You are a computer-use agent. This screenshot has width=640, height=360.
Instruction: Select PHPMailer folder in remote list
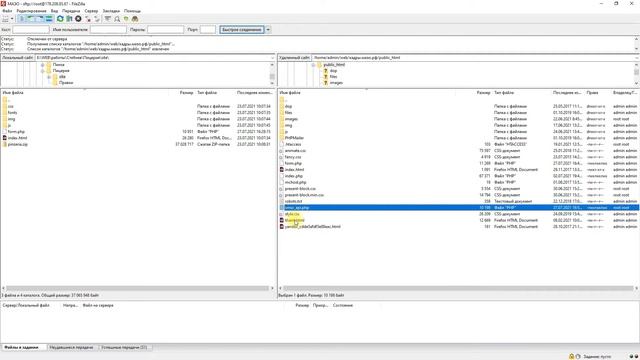(x=294, y=138)
